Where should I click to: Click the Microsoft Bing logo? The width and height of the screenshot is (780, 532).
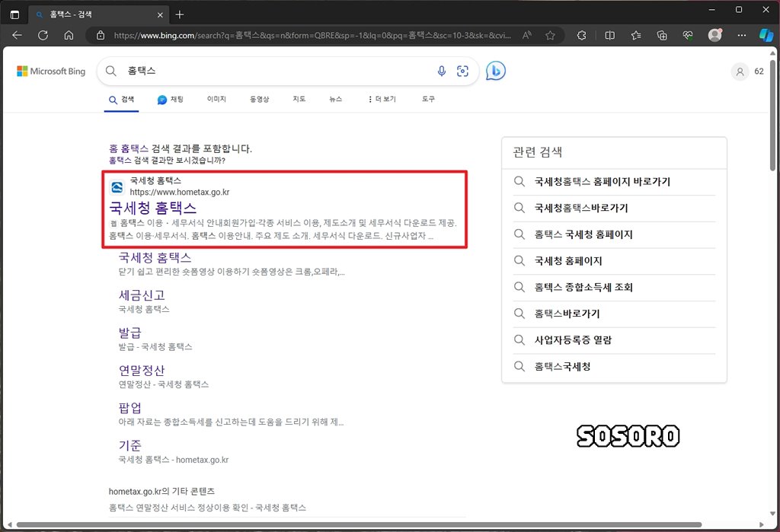pyautogui.click(x=51, y=71)
